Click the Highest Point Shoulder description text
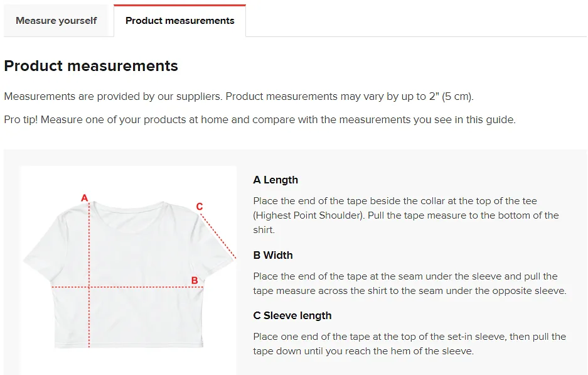Image resolution: width=588 pixels, height=375 pixels. [x=406, y=215]
